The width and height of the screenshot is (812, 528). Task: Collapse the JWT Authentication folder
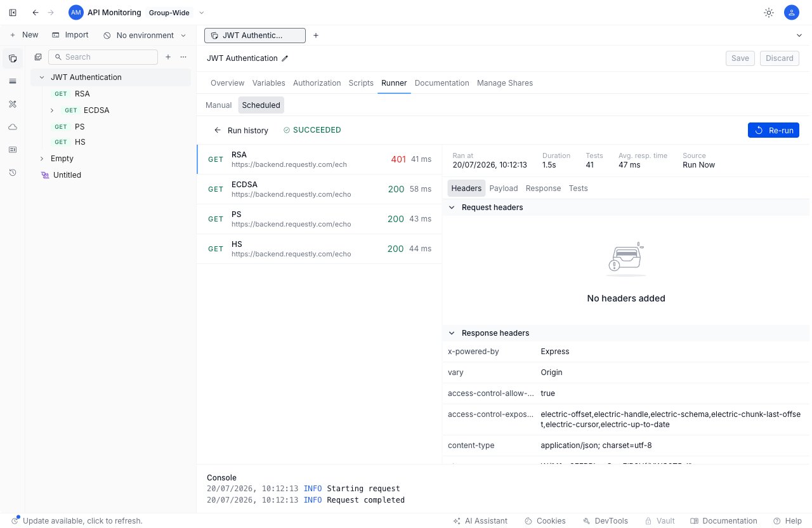coord(43,77)
